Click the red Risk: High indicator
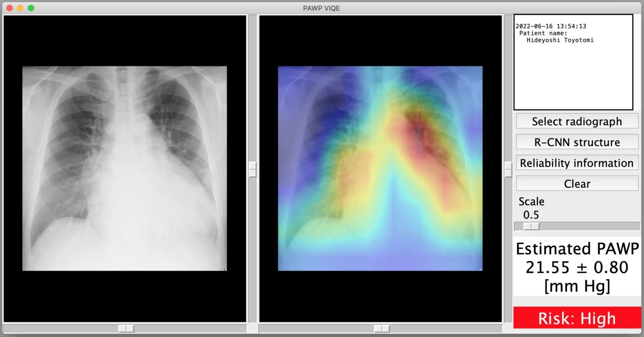Screen dimensions: 644x337 pyautogui.click(x=577, y=318)
